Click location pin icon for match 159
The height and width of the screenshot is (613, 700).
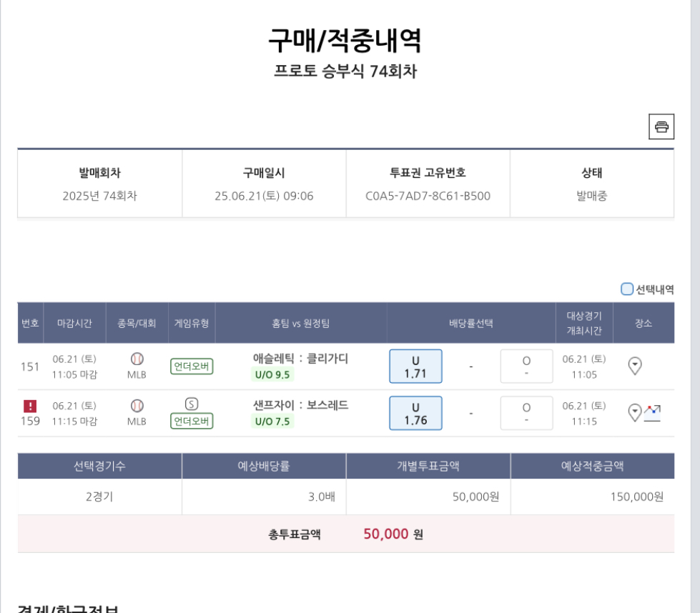[634, 412]
